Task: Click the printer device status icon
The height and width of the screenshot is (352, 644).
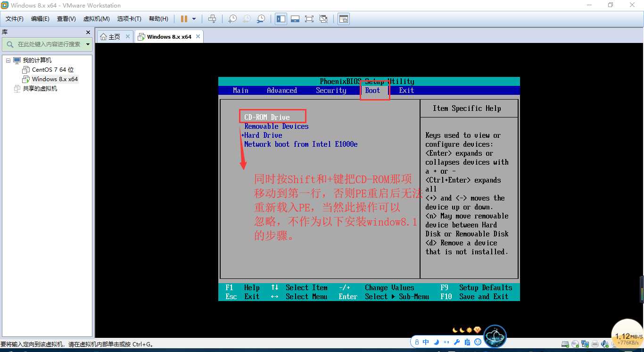Action: (595, 344)
